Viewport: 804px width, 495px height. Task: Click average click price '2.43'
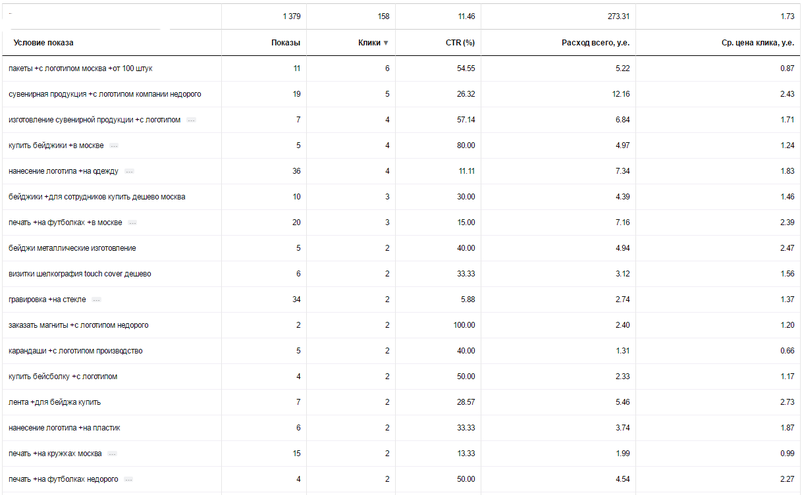[x=787, y=94]
